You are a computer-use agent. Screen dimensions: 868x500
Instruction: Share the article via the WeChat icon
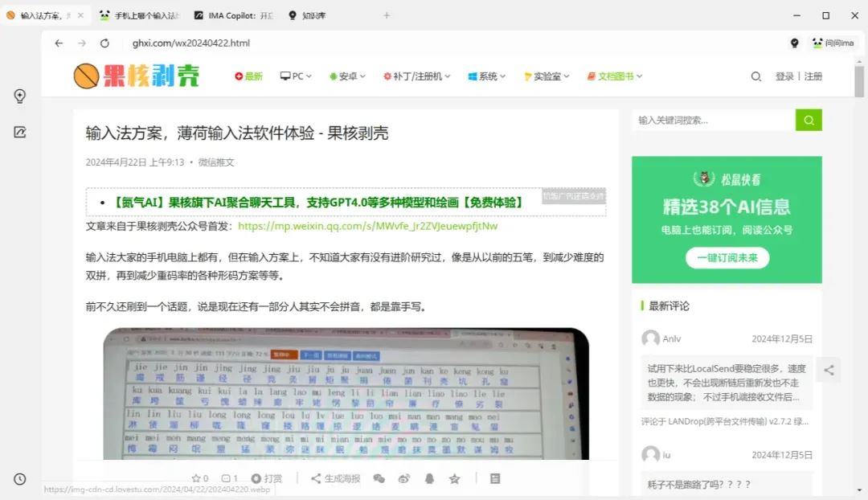click(x=379, y=478)
